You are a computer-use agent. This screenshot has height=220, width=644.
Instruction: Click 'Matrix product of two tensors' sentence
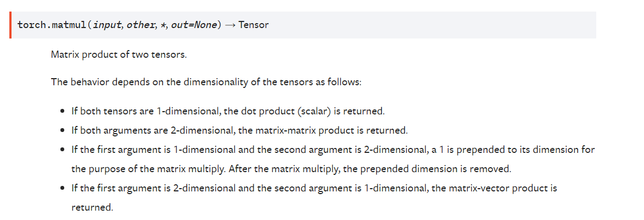coord(119,54)
